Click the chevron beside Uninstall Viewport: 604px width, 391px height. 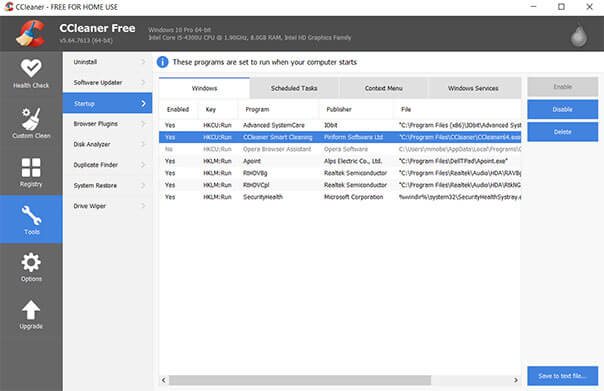click(143, 62)
